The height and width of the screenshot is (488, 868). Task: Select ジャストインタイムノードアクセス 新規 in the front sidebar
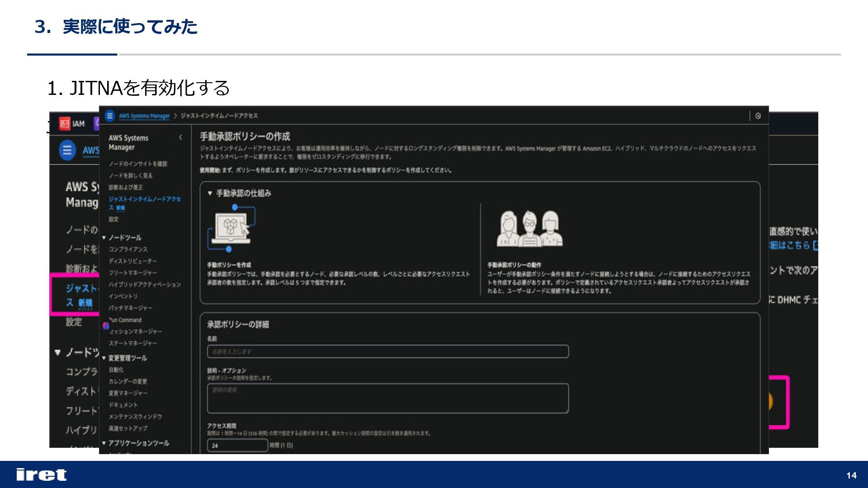point(145,203)
